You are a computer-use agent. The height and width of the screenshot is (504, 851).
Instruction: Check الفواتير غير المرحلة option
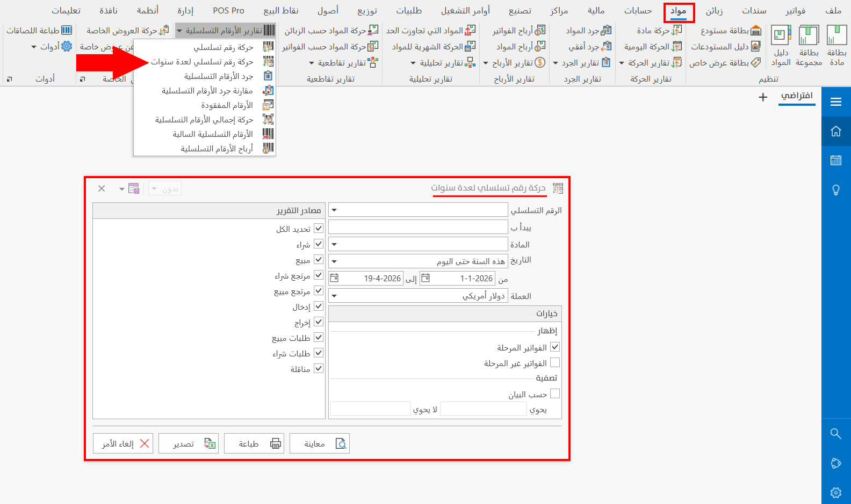tap(555, 362)
